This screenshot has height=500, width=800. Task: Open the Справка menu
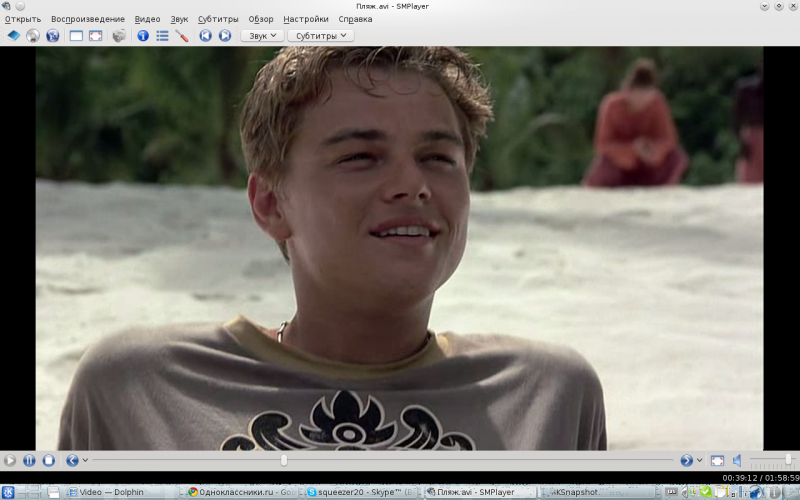tap(355, 19)
